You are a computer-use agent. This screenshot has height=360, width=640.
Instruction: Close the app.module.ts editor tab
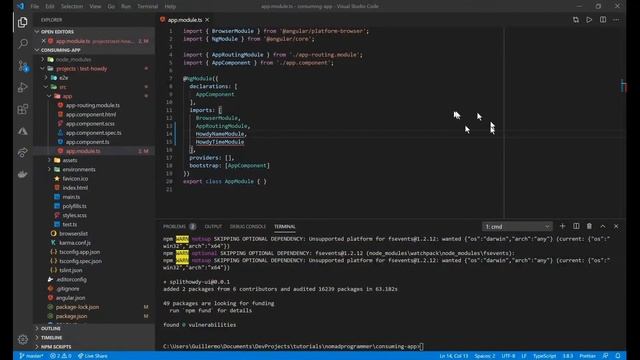[x=207, y=20]
